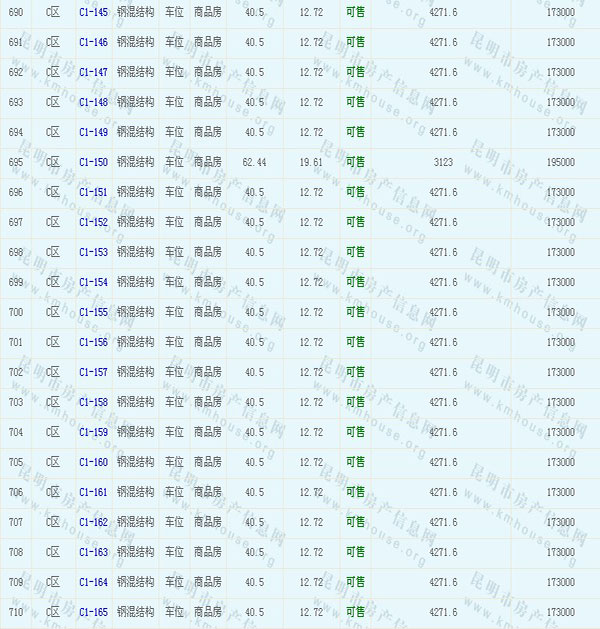Select the C1-148 unit link
Screen dimensions: 600x629
[93, 103]
